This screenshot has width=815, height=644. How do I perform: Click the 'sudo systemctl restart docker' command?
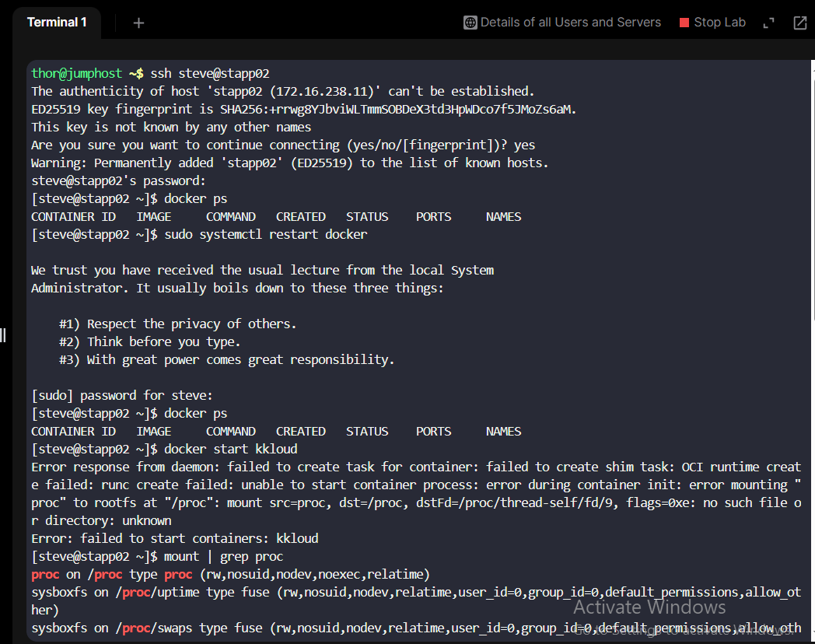coord(266,234)
